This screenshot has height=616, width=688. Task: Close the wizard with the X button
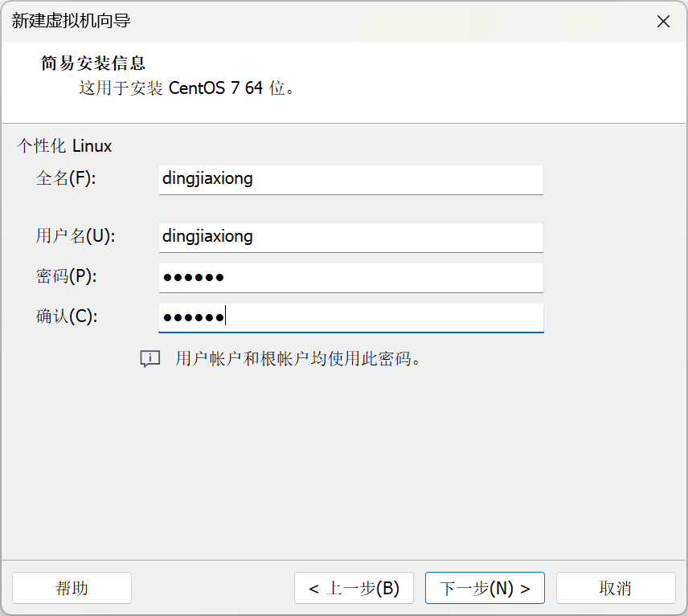coord(663,21)
